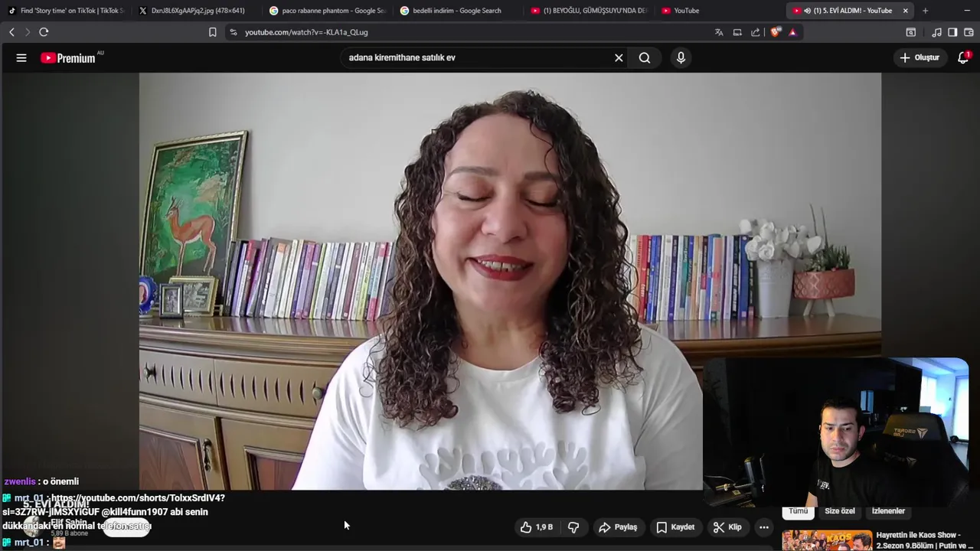Save the video with Kaydet

(675, 527)
